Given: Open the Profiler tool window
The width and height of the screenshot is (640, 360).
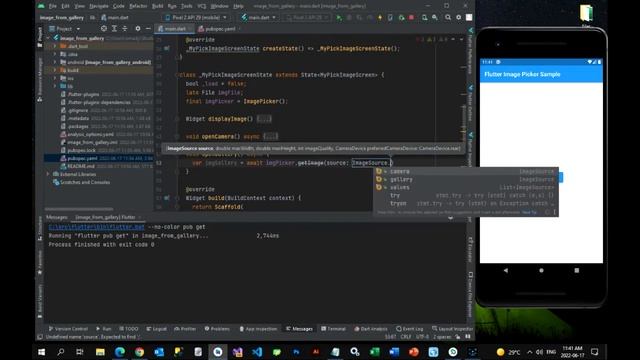Looking at the screenshot, I should pyautogui.click(x=185, y=329).
